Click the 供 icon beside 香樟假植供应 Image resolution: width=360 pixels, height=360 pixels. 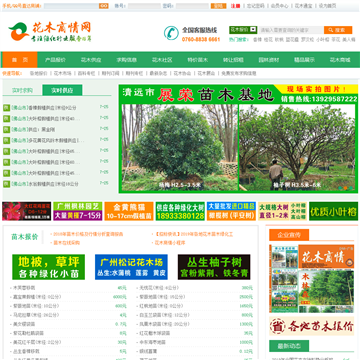(6, 108)
